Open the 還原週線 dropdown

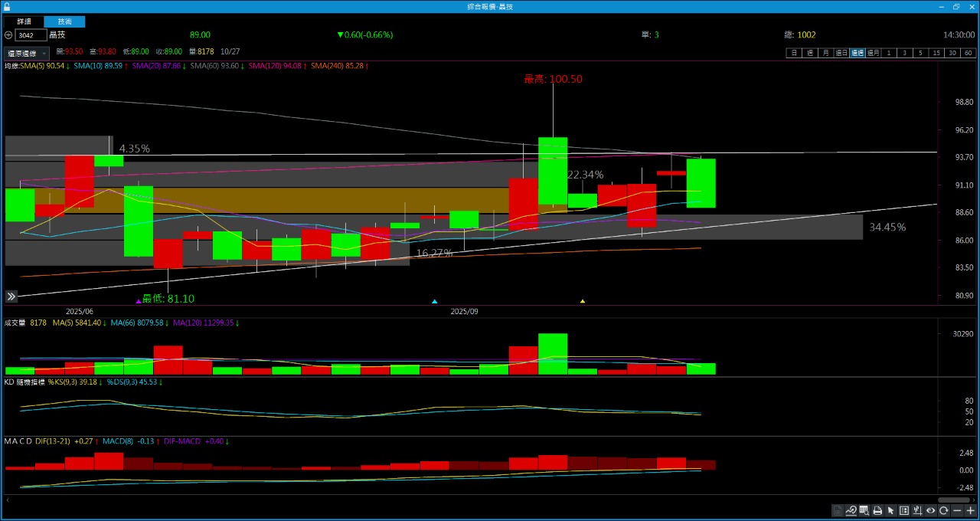click(x=27, y=53)
